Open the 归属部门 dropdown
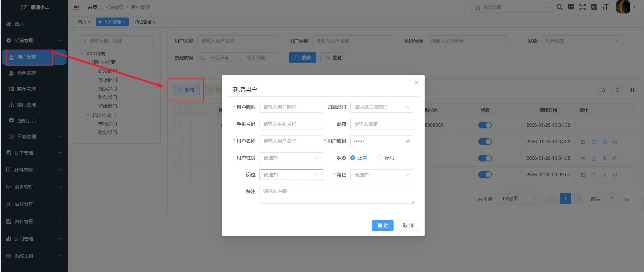 click(382, 107)
